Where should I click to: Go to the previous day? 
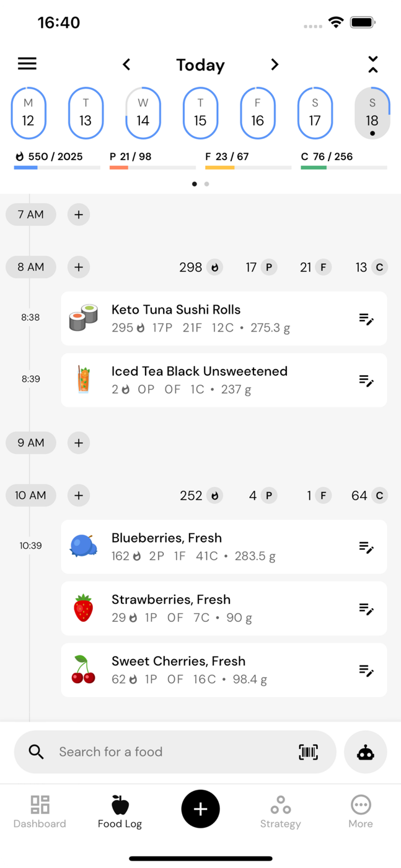click(126, 64)
